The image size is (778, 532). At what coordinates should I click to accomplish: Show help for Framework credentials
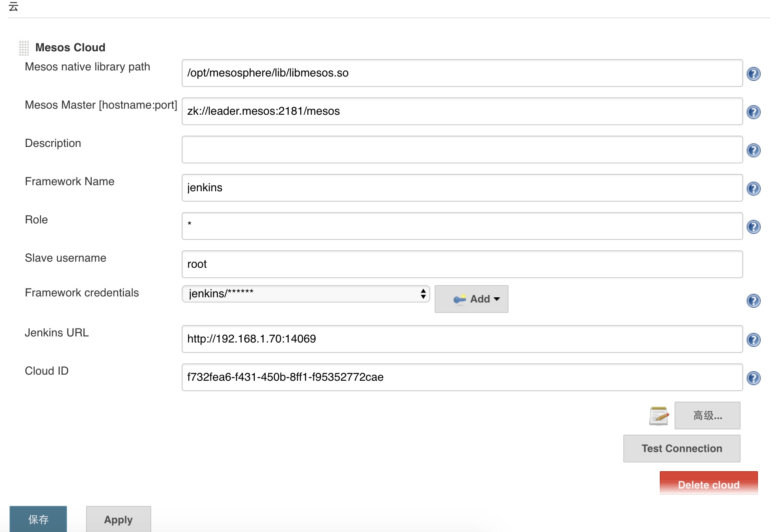point(753,301)
